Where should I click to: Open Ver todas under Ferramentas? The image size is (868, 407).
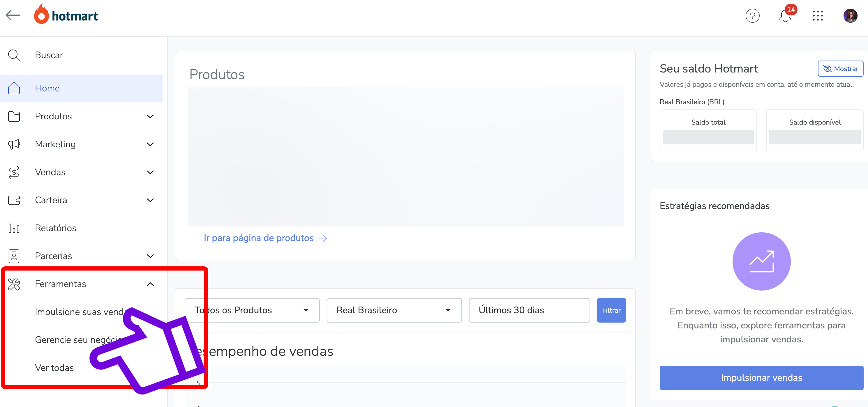[54, 368]
